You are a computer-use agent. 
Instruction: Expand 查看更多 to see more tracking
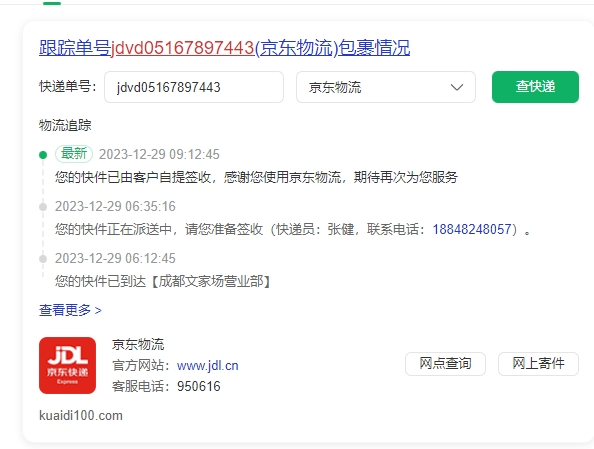[70, 310]
